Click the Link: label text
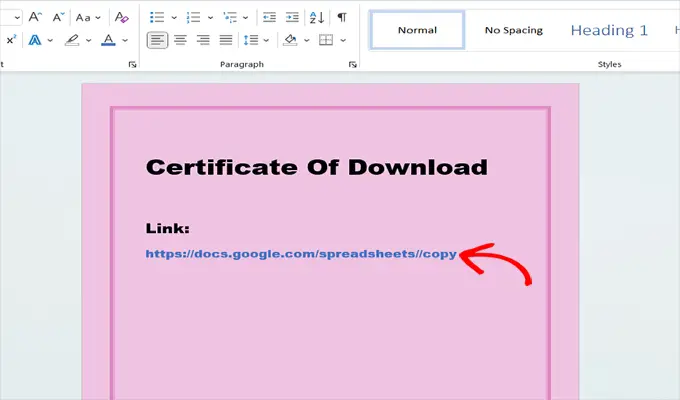 pyautogui.click(x=167, y=228)
